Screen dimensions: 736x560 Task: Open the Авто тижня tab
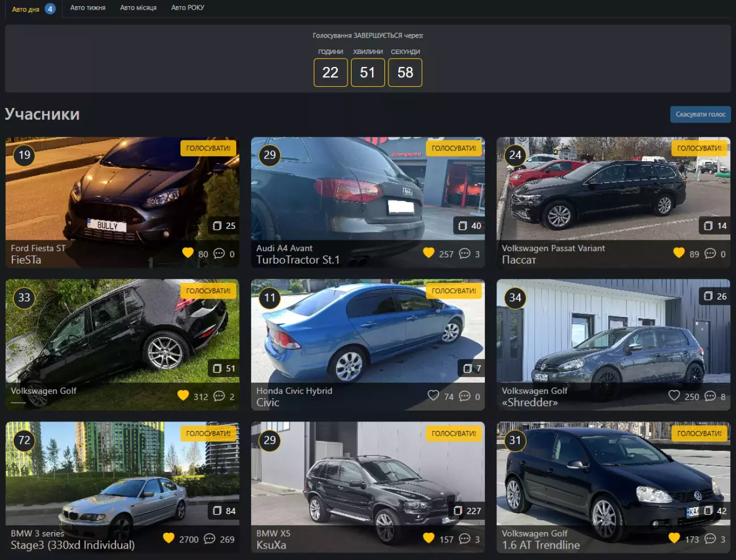tap(88, 8)
